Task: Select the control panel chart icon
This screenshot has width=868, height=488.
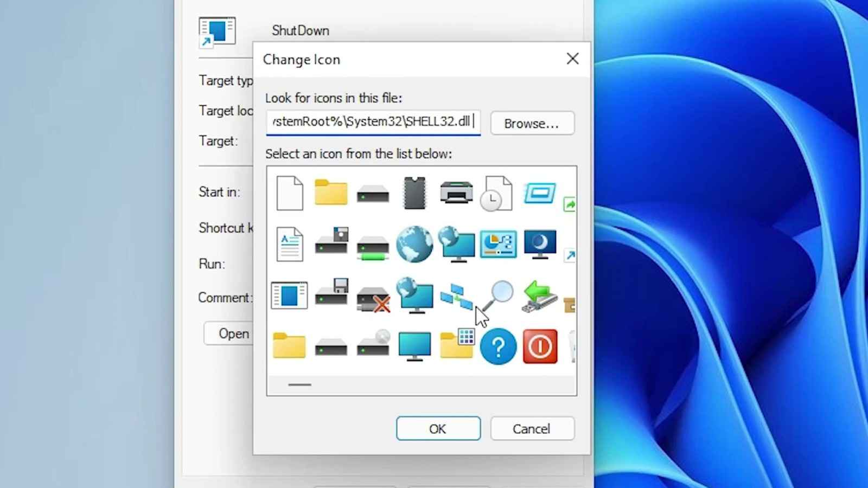Action: (x=498, y=244)
